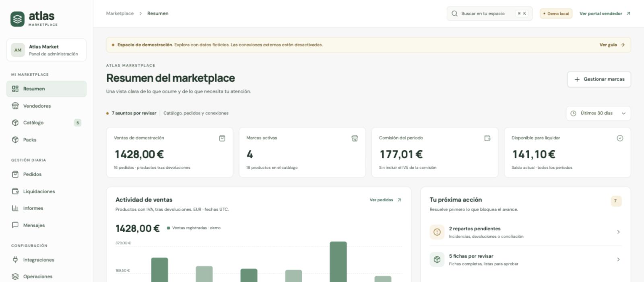The width and height of the screenshot is (644, 282).
Task: Click the 18 productos en el catálogo text
Action: (x=272, y=168)
